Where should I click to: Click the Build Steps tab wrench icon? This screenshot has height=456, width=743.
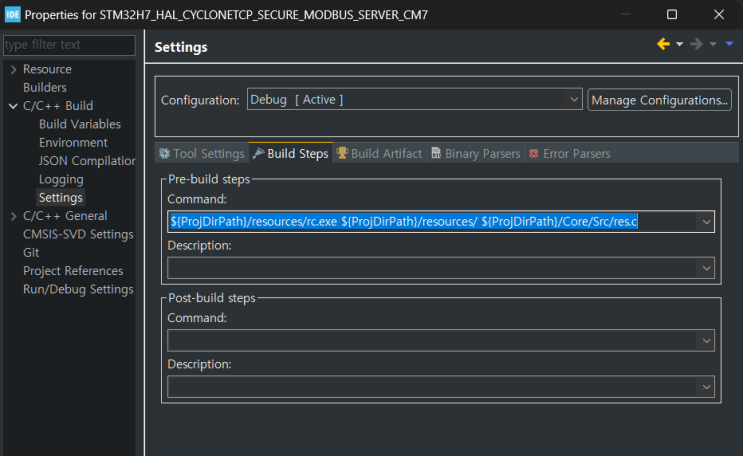[x=258, y=153]
